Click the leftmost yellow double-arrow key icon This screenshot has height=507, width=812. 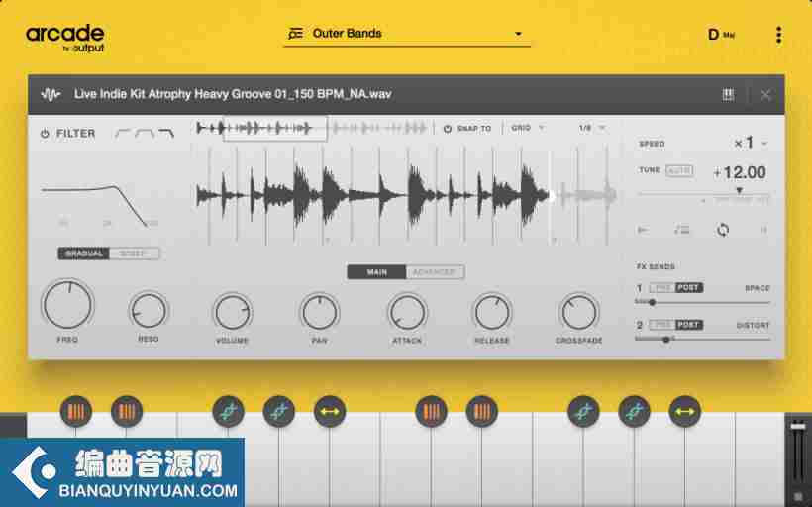click(x=330, y=411)
